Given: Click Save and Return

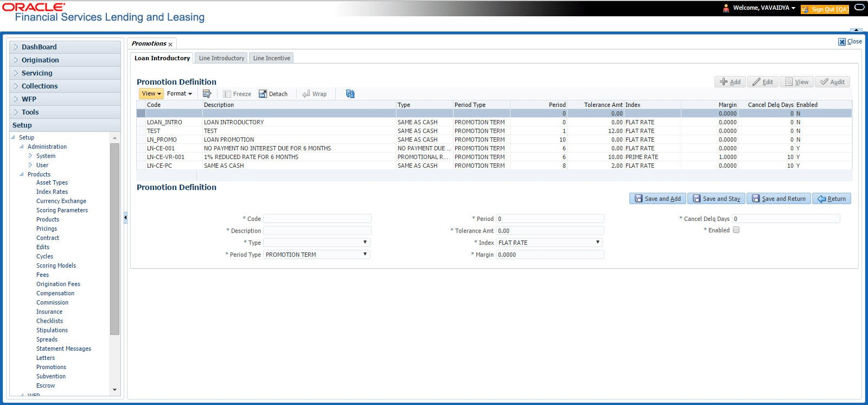Looking at the screenshot, I should (778, 199).
